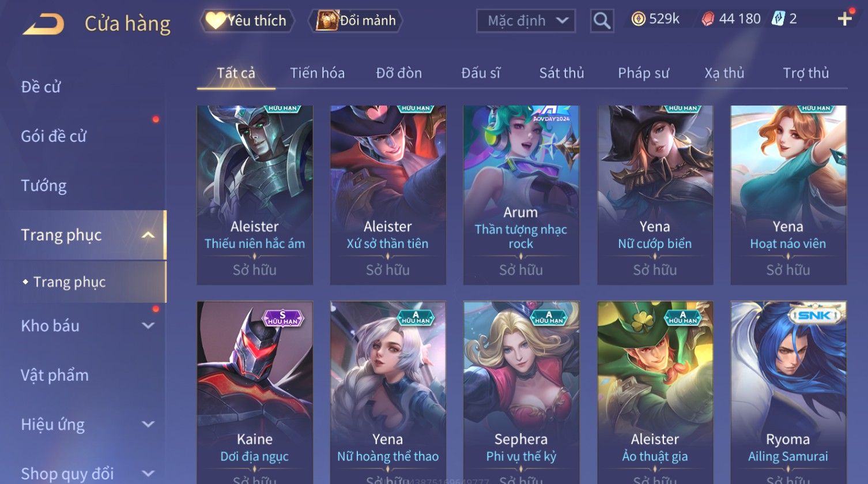
Task: Open Yêu thích heart favorites
Action: (247, 21)
